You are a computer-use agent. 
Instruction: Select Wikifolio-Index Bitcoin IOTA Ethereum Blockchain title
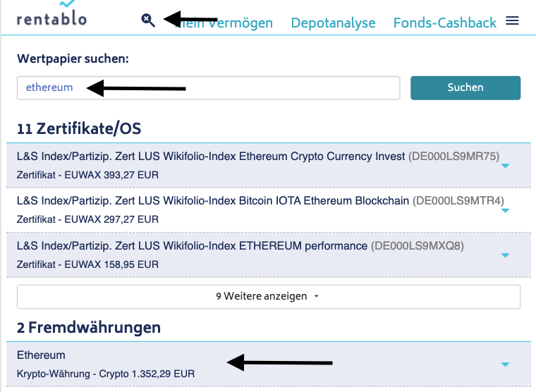[x=212, y=201]
